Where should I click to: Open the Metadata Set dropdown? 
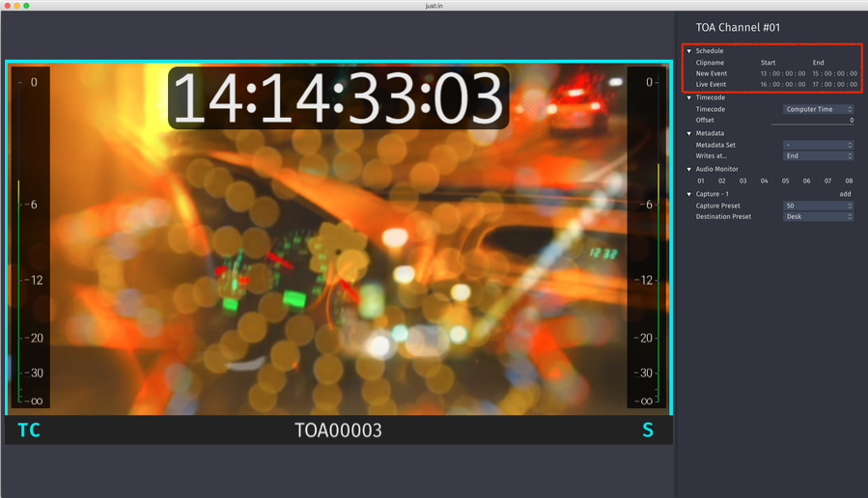point(818,145)
